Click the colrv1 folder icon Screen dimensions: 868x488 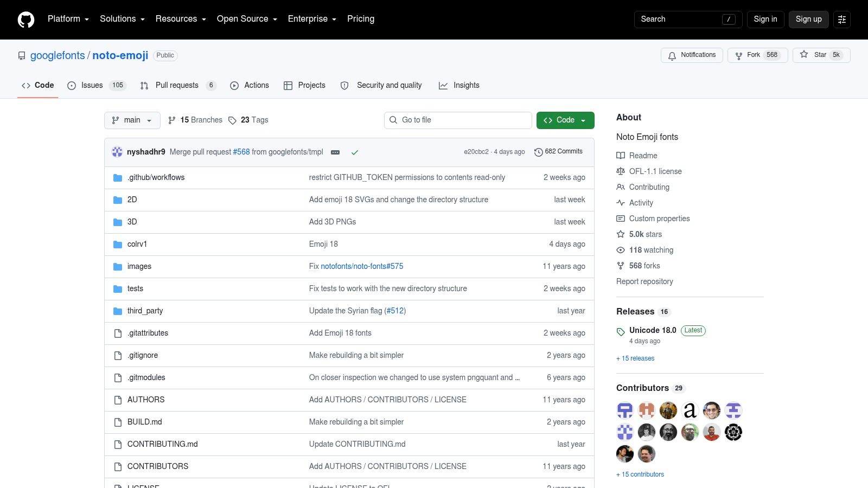click(x=118, y=245)
